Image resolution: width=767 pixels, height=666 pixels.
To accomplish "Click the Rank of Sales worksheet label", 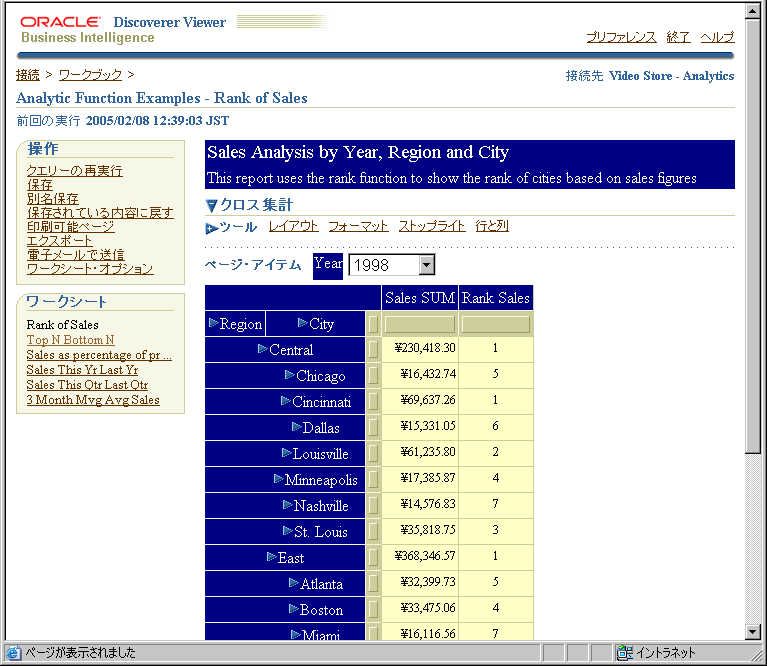I will tap(63, 325).
